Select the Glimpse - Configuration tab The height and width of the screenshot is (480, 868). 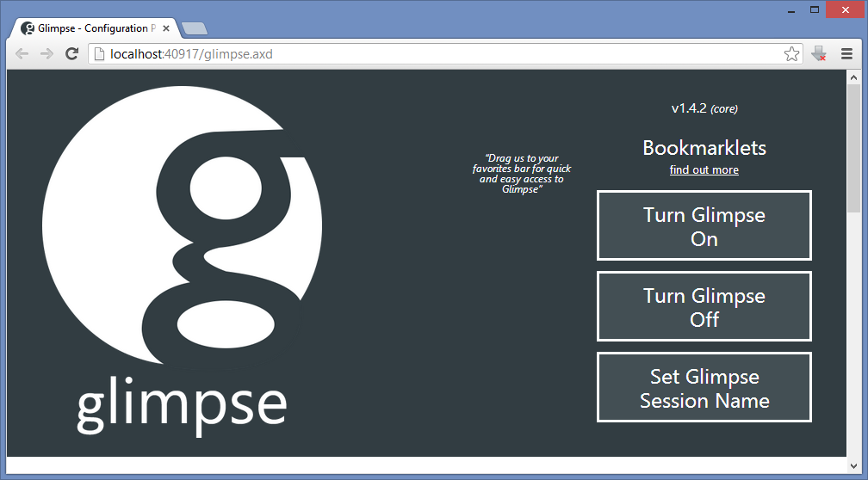pos(96,28)
